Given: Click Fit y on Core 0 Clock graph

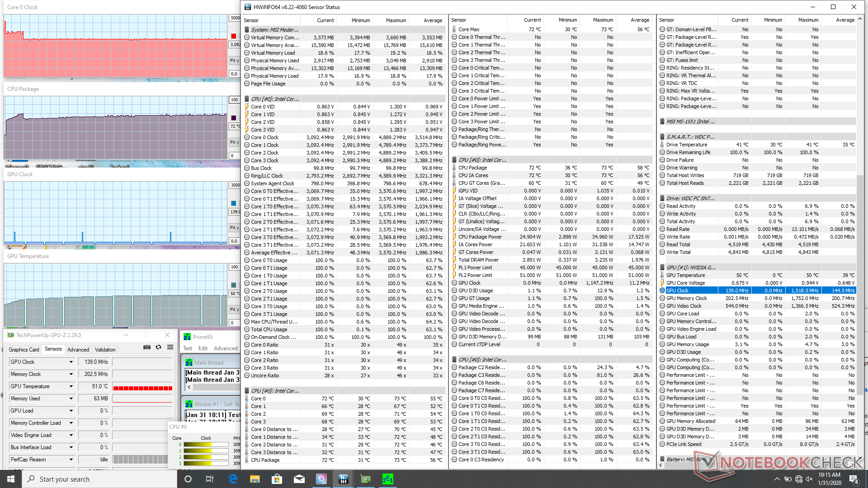Looking at the screenshot, I should point(234,61).
